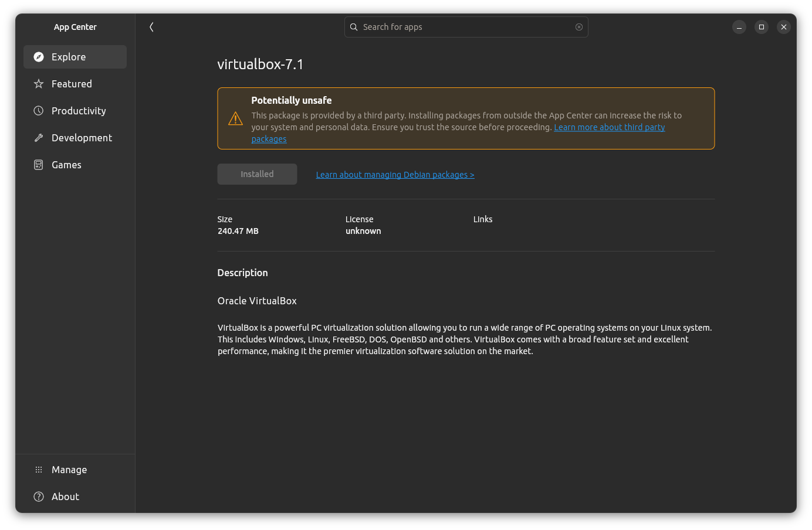Click the Explore compass icon
The height and width of the screenshot is (530, 812).
click(x=39, y=57)
